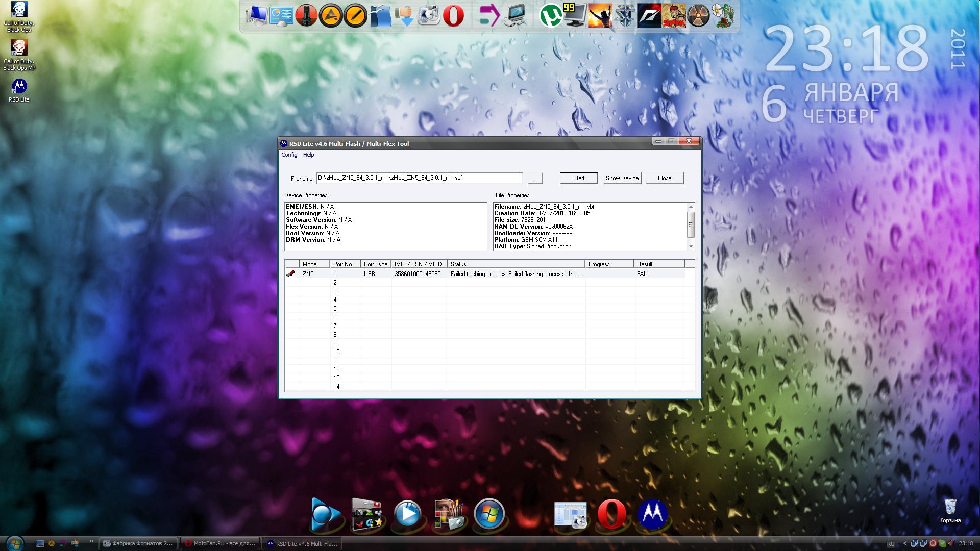Launch the Shank game from top dock
The image size is (980, 551).
673,15
